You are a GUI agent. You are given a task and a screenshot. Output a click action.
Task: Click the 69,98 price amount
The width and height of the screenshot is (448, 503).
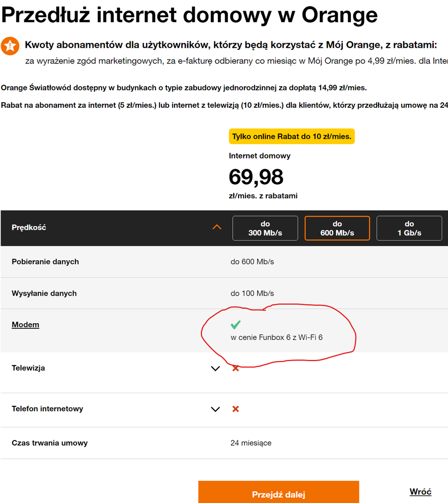pos(256,177)
